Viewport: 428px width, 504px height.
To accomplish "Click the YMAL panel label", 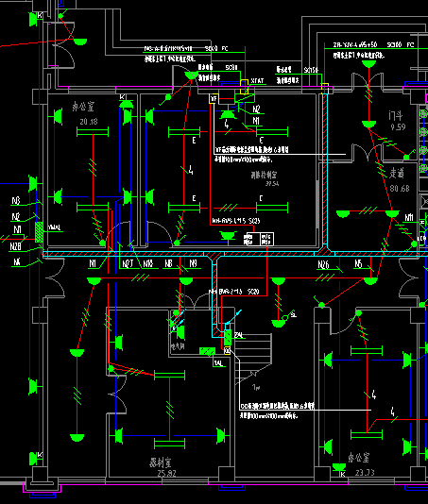I will click(x=54, y=227).
